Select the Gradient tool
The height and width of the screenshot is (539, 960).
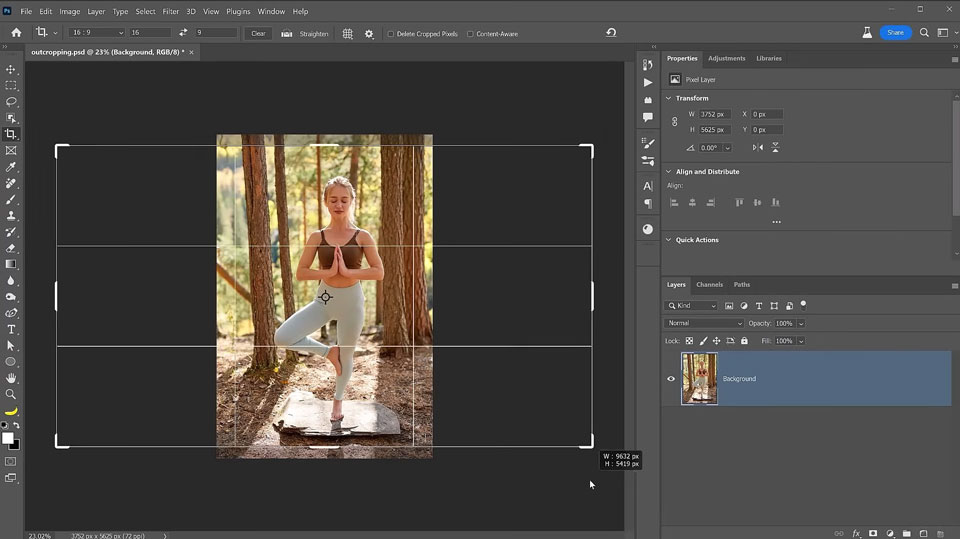(x=11, y=264)
